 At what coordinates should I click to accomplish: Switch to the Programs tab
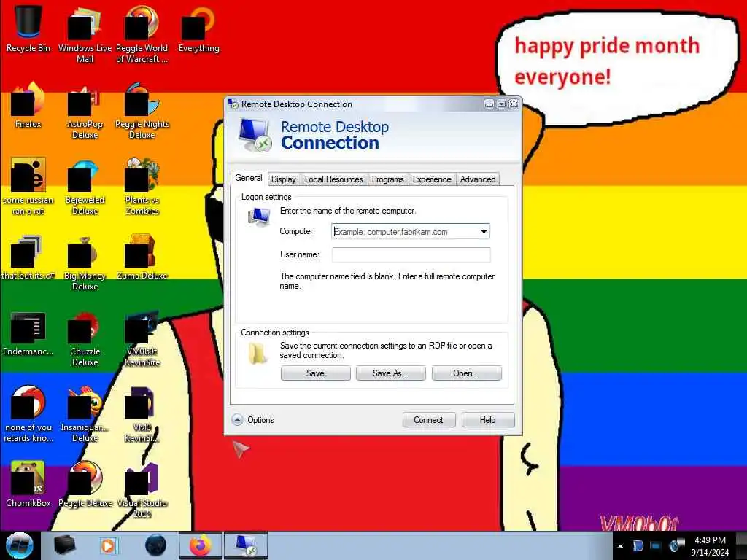[388, 179]
